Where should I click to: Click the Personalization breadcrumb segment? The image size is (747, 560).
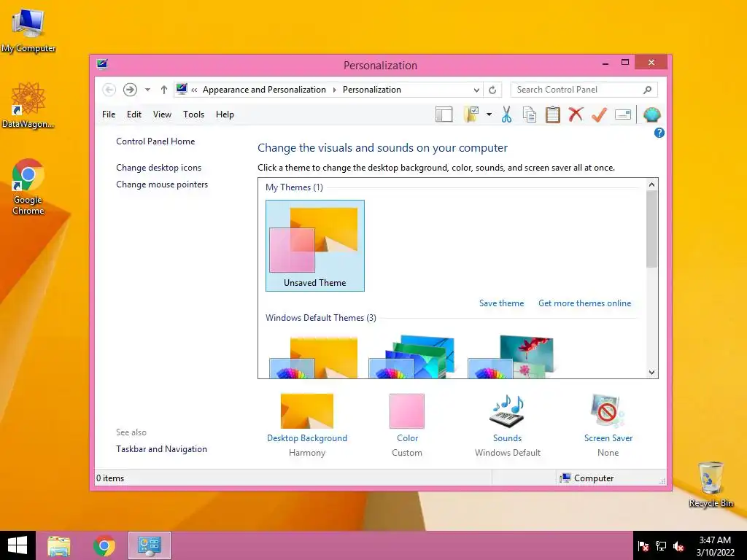372,90
